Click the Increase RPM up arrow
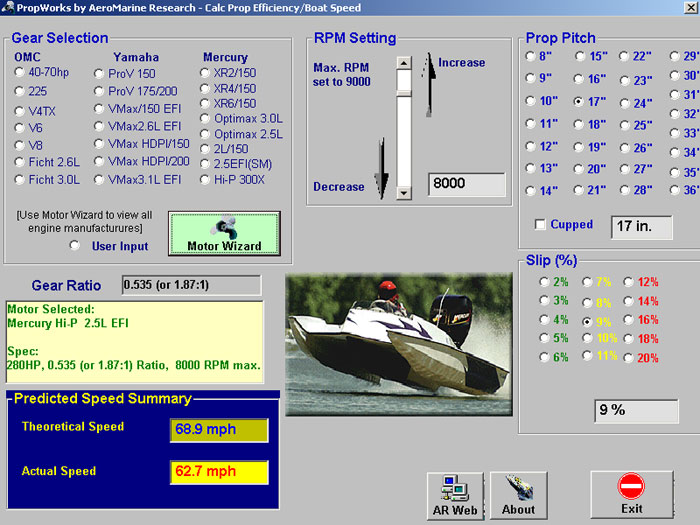 [x=429, y=85]
